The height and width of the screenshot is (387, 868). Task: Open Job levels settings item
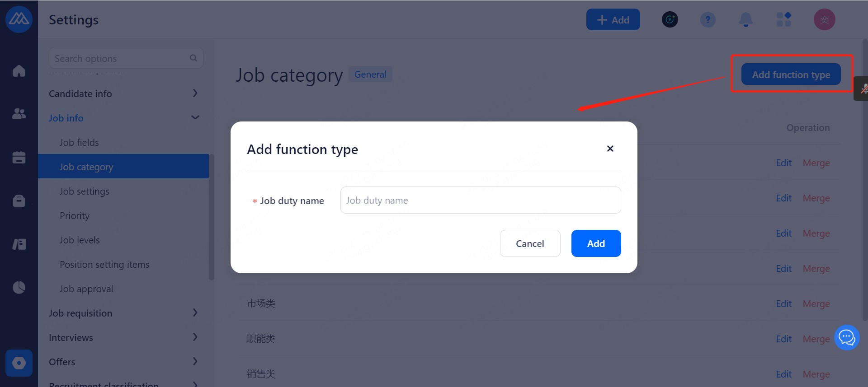tap(80, 240)
